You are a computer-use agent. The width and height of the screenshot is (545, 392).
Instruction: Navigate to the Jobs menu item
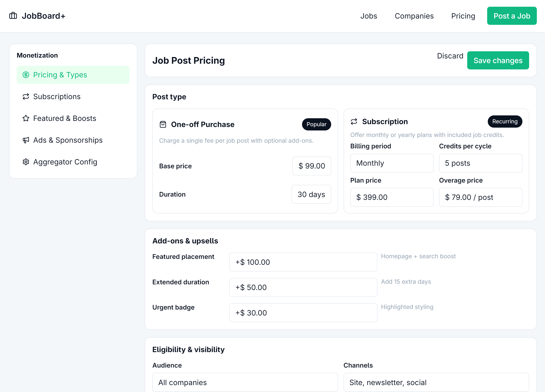[369, 16]
